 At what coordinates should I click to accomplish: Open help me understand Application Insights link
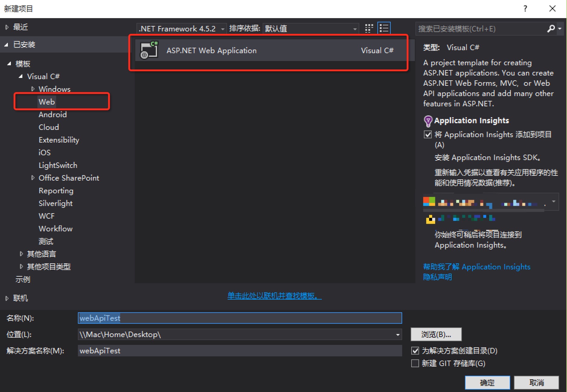pos(477,267)
